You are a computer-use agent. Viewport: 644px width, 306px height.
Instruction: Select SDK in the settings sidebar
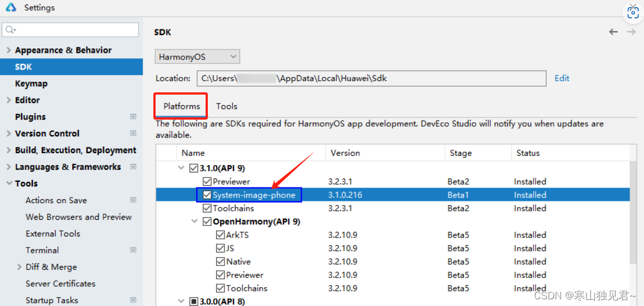[72, 67]
